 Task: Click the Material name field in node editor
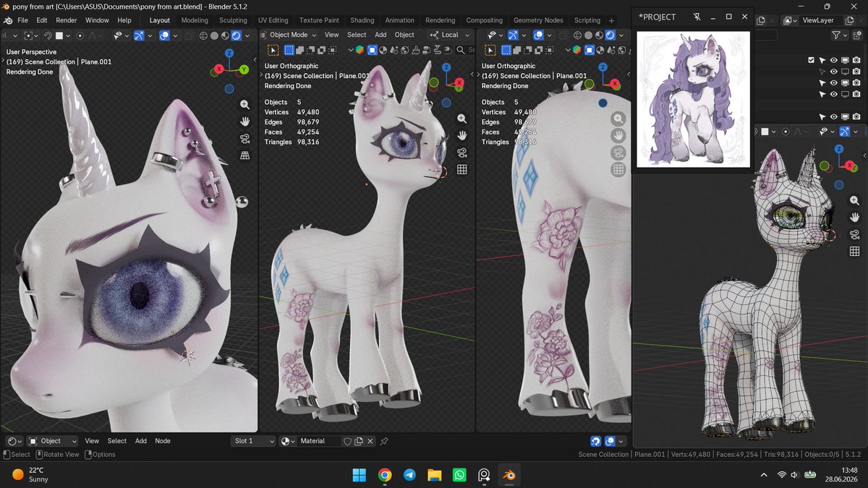pyautogui.click(x=318, y=441)
